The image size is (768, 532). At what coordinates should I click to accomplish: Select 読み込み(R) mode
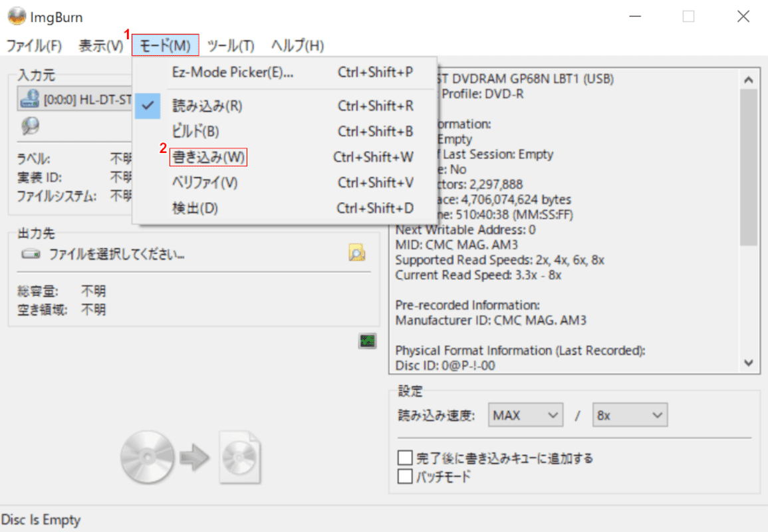click(285, 106)
